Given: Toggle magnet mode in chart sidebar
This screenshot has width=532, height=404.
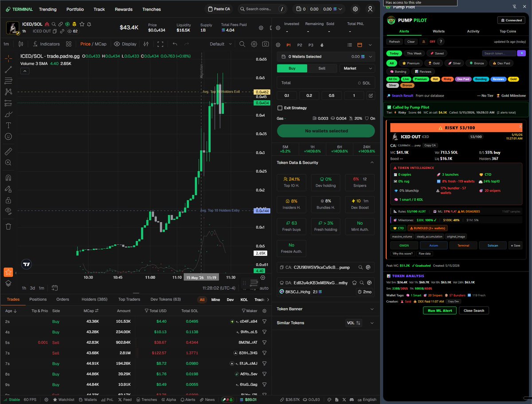Looking at the screenshot, I should pos(8,178).
